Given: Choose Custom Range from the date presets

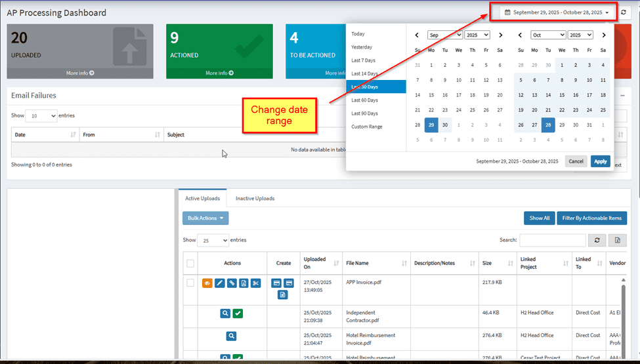Looking at the screenshot, I should pos(366,127).
